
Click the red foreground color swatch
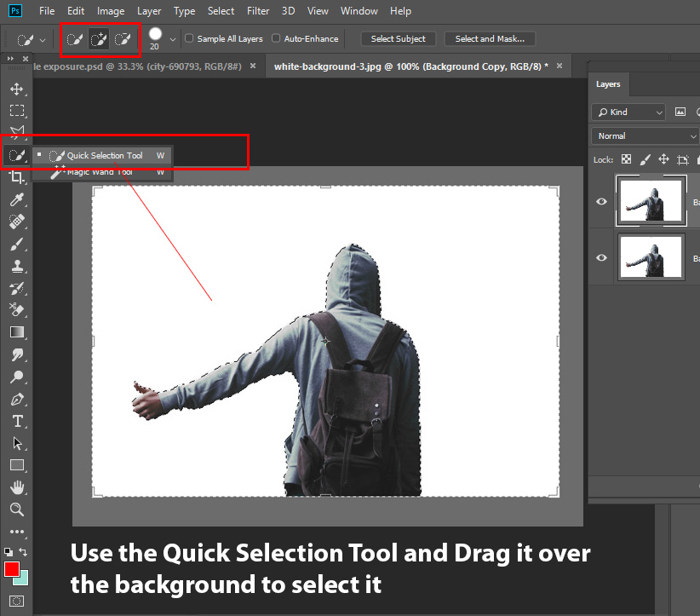11,569
